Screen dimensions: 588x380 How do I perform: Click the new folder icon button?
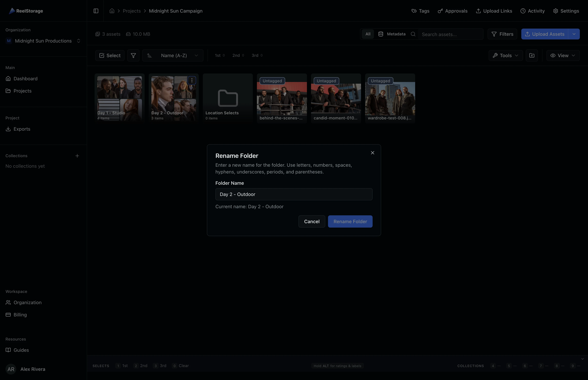point(532,55)
